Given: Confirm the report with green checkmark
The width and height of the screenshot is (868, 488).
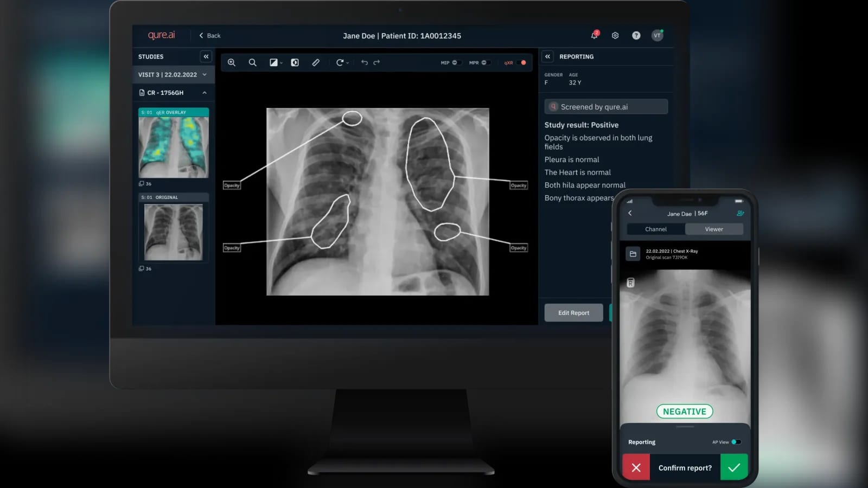Looking at the screenshot, I should click(734, 467).
